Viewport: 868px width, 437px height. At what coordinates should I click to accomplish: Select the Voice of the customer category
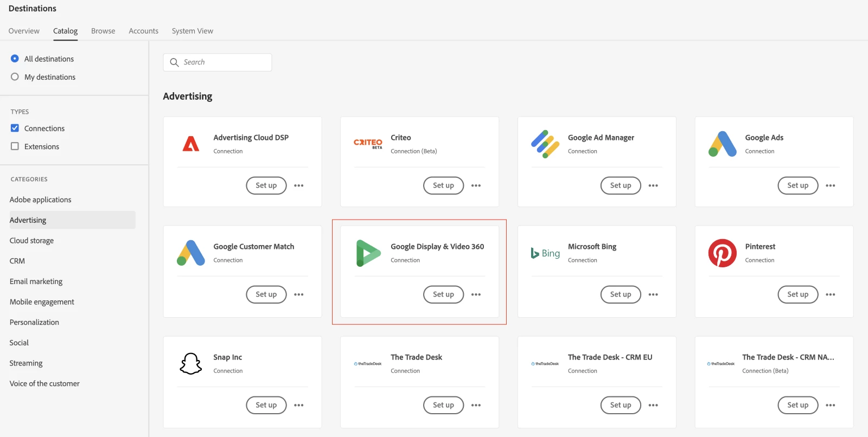pos(44,383)
